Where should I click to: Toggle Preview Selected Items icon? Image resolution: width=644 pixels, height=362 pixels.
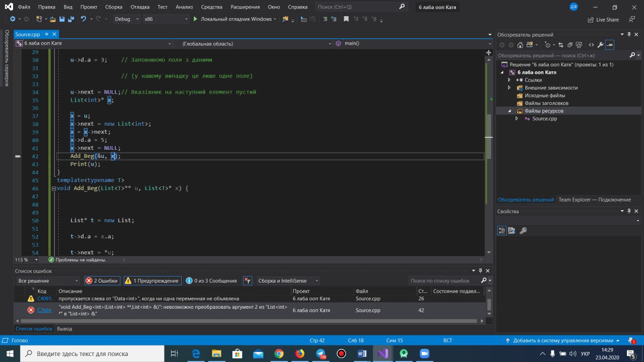[609, 45]
